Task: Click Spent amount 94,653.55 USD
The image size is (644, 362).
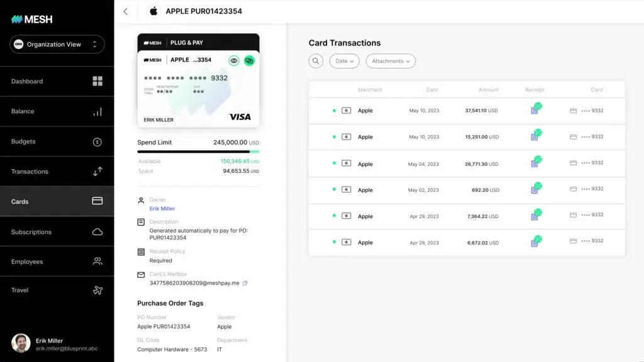Action: pyautogui.click(x=241, y=171)
